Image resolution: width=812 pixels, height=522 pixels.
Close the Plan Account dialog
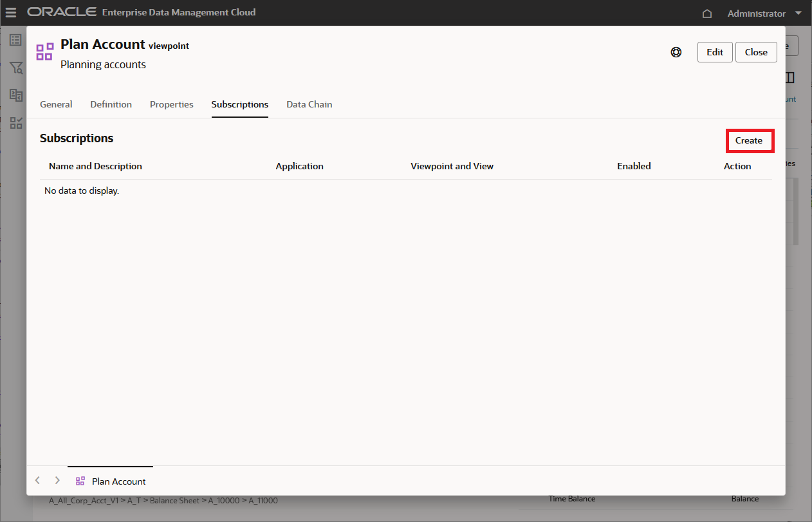pyautogui.click(x=756, y=52)
